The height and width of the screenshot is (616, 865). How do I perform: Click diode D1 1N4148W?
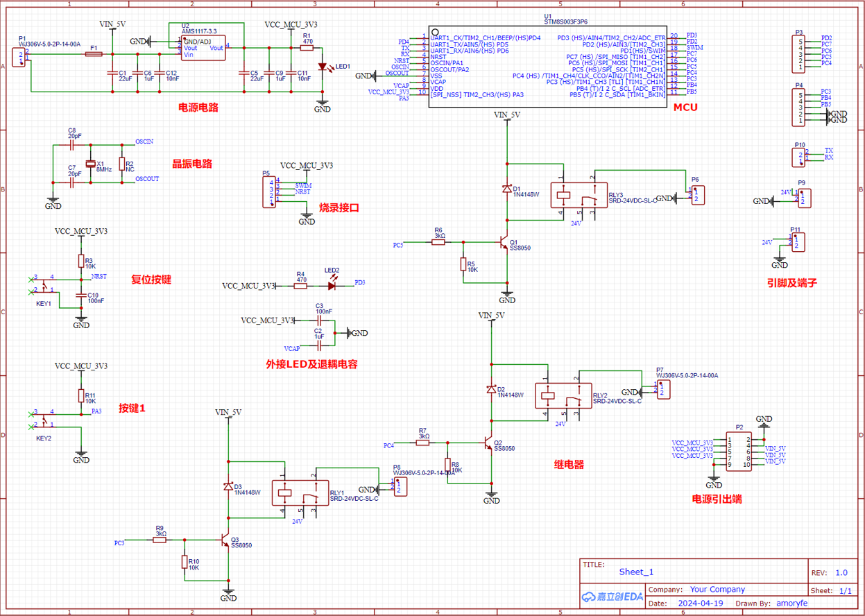click(x=508, y=189)
